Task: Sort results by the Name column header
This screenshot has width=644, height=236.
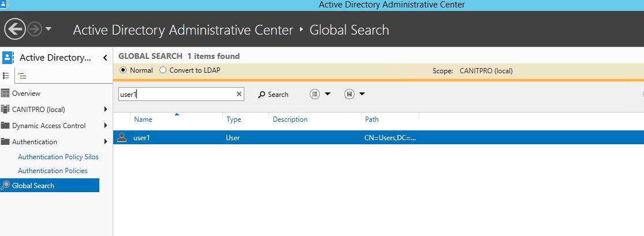Action: 143,119
